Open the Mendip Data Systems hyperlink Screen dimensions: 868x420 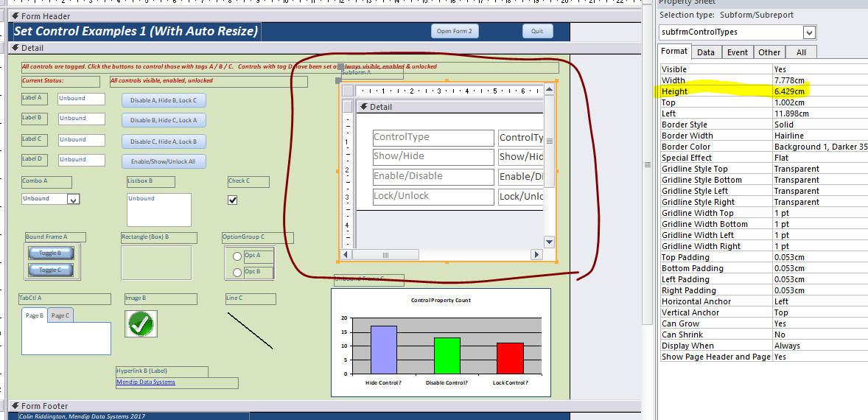pos(146,382)
